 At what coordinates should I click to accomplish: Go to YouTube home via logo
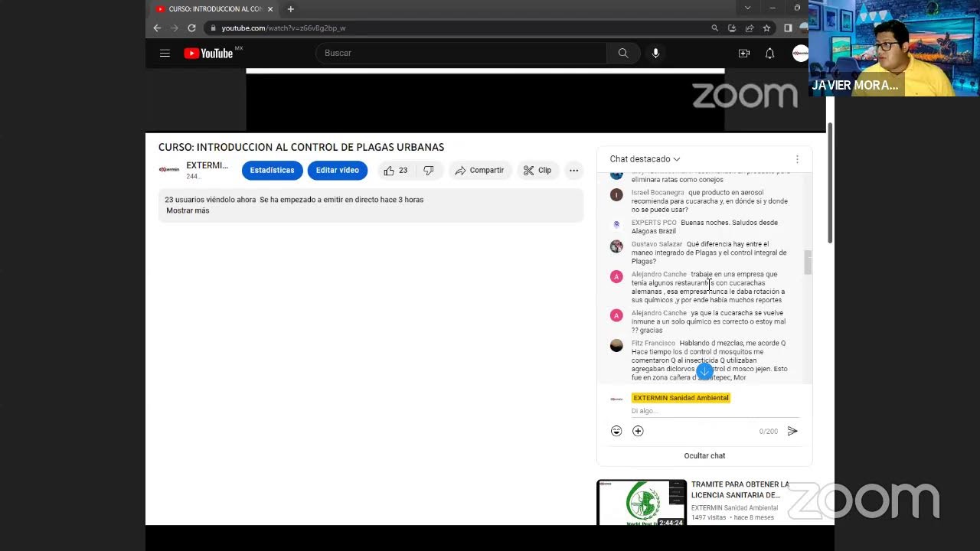[208, 53]
